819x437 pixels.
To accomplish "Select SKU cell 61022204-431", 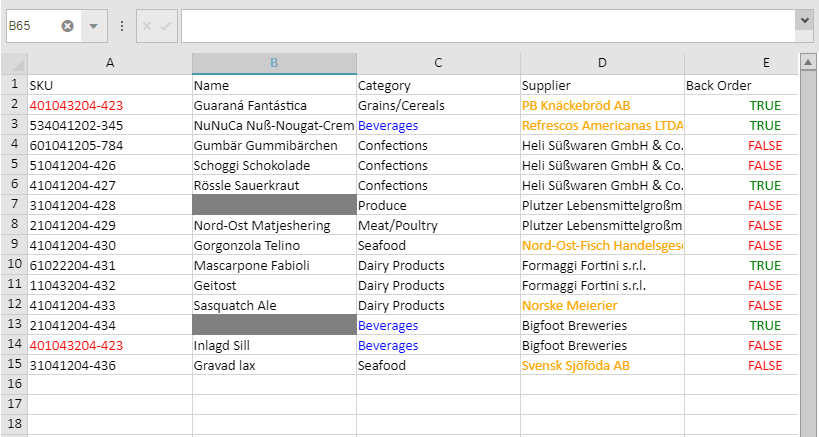I will pos(110,265).
